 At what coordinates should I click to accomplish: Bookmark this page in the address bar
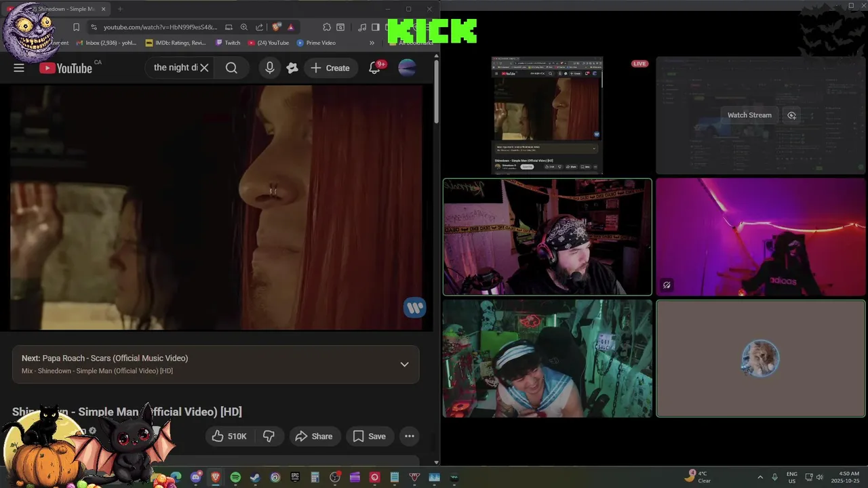pyautogui.click(x=76, y=27)
